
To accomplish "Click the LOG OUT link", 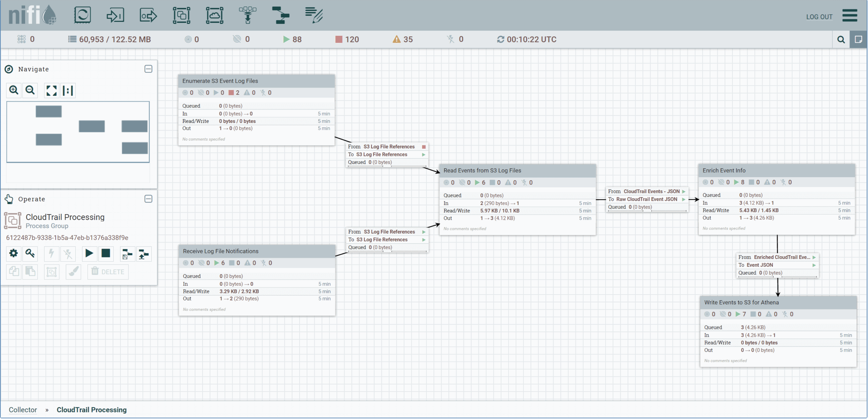I will click(819, 17).
